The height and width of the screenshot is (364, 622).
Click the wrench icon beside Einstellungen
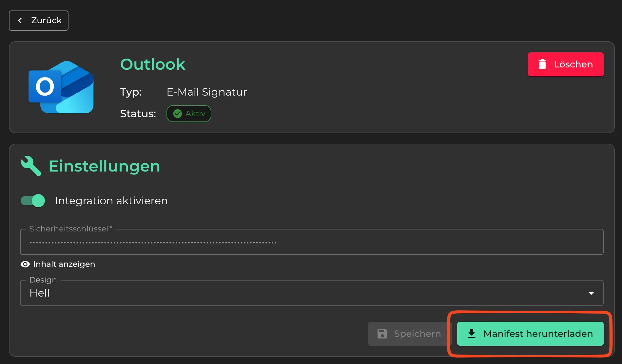click(31, 166)
